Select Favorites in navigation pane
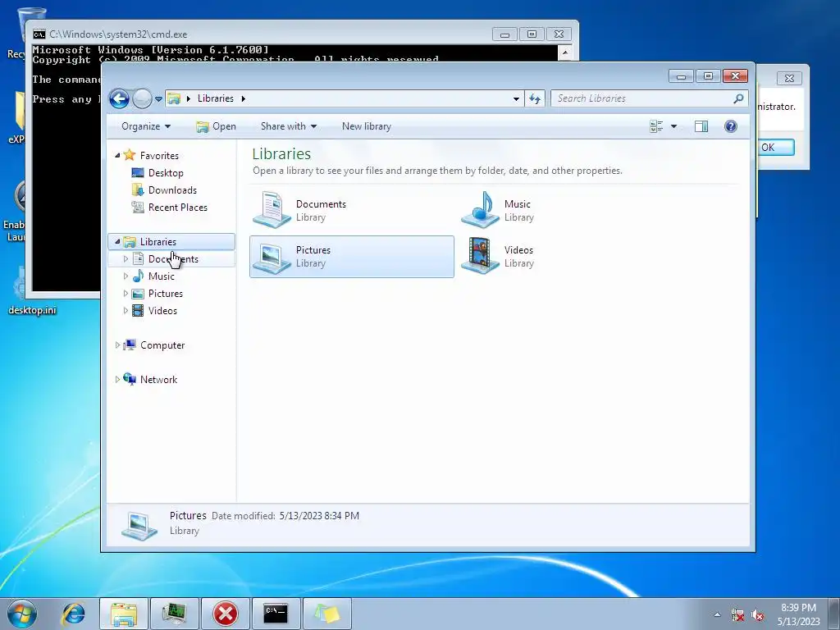 click(159, 155)
